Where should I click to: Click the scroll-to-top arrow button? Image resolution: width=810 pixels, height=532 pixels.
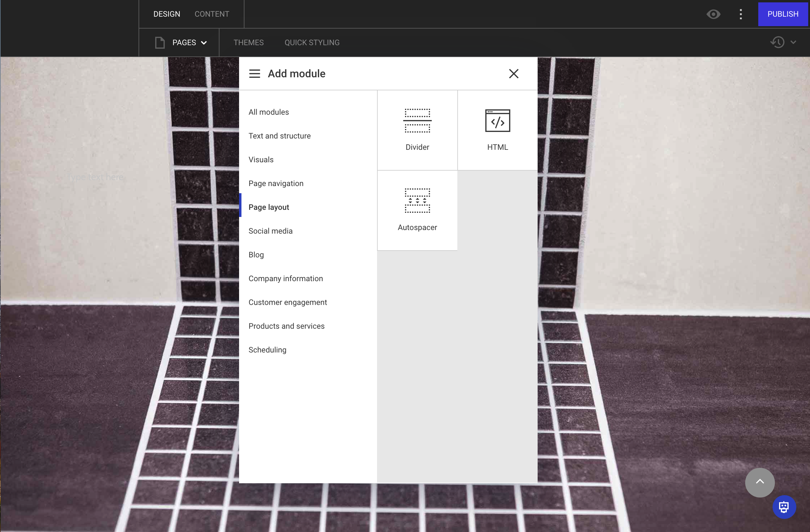(760, 482)
